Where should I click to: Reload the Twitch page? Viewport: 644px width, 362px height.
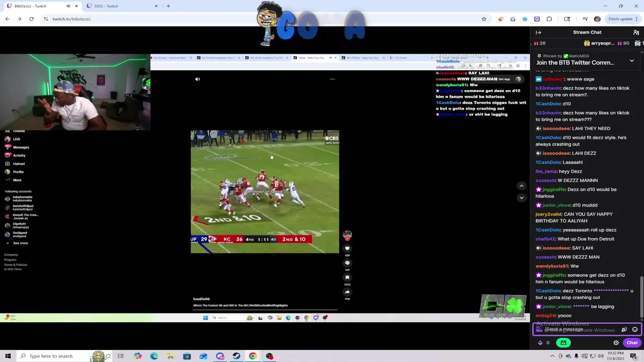[x=31, y=19]
